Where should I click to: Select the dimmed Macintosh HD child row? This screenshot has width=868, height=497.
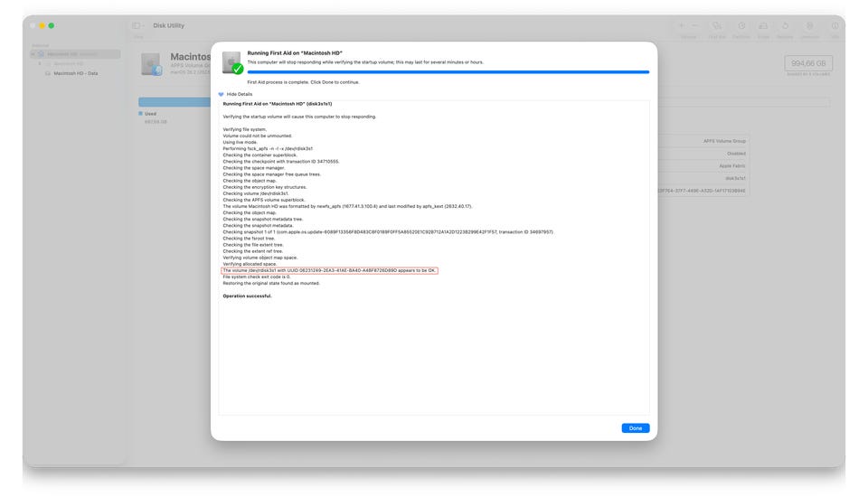[x=68, y=63]
